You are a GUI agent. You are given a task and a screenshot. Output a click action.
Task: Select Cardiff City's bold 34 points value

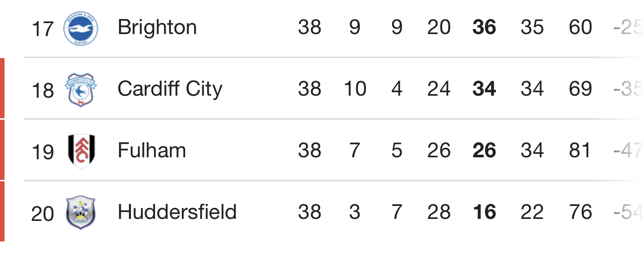[x=484, y=89]
